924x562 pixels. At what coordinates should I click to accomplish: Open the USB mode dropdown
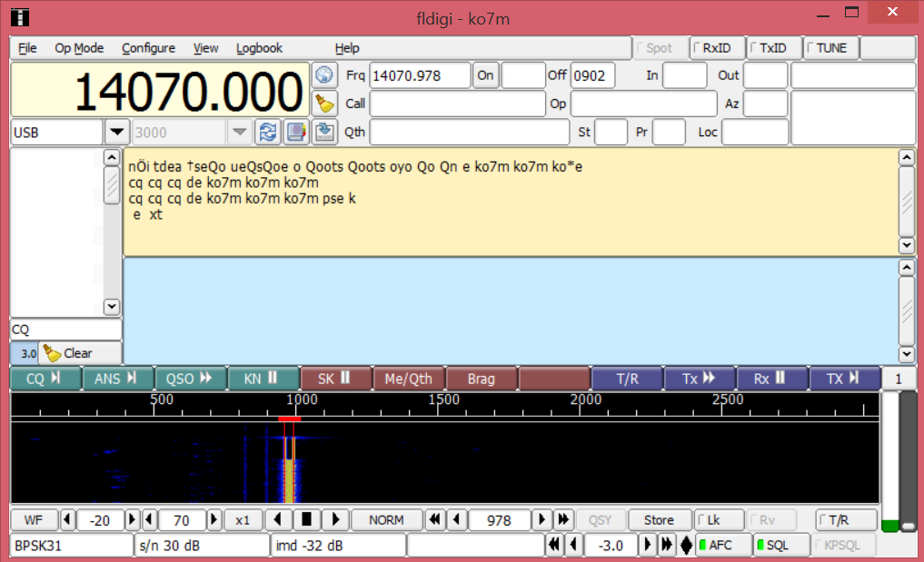(x=116, y=132)
